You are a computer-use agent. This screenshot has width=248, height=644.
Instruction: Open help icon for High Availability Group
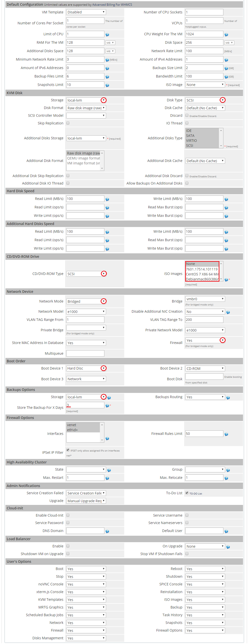click(228, 470)
